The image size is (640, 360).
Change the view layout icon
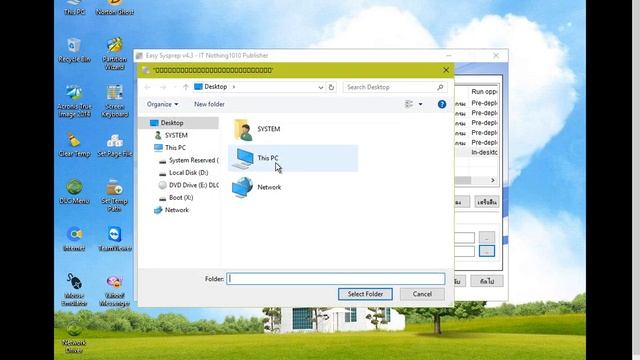409,104
